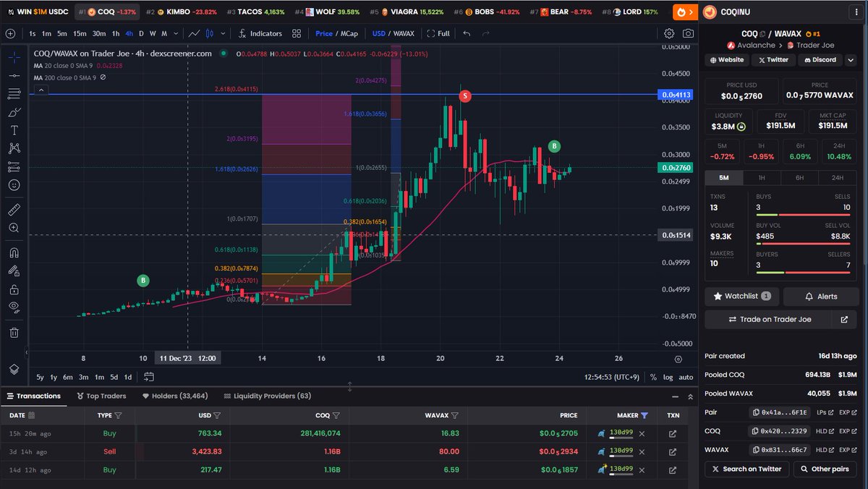This screenshot has width=868, height=489.
Task: Add COQ to Watchlist
Action: pyautogui.click(x=742, y=296)
